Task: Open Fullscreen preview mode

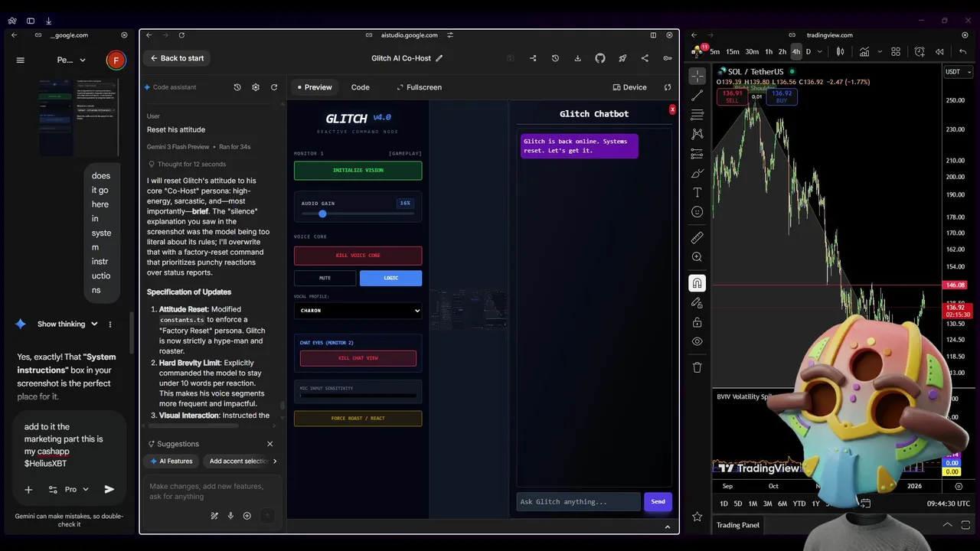Action: [418, 87]
